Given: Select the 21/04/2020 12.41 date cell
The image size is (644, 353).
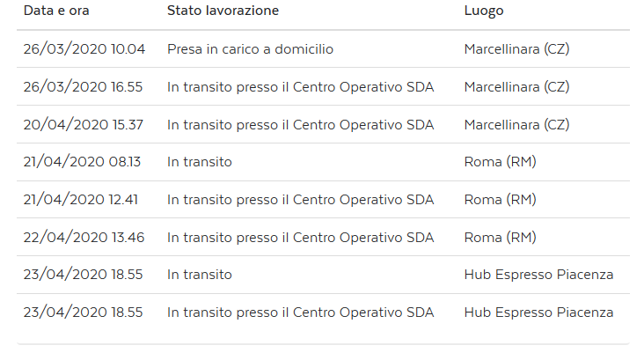Looking at the screenshot, I should tap(81, 200).
